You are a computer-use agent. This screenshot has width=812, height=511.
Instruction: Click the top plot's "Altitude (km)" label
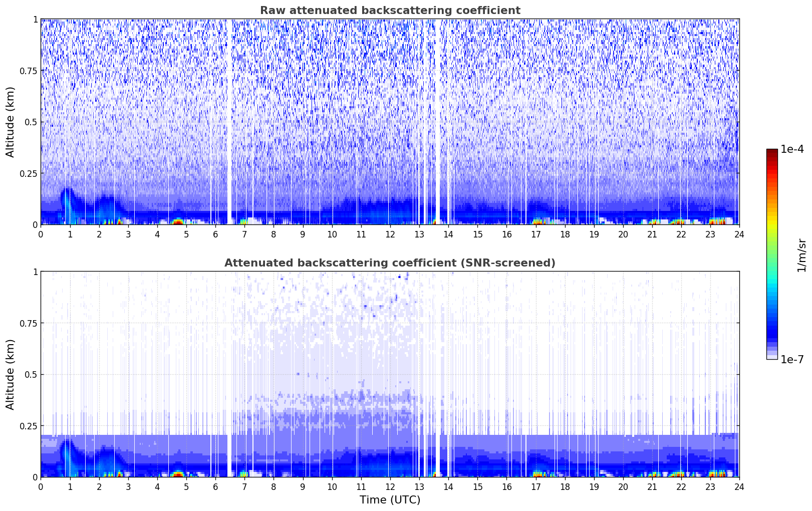coord(11,122)
